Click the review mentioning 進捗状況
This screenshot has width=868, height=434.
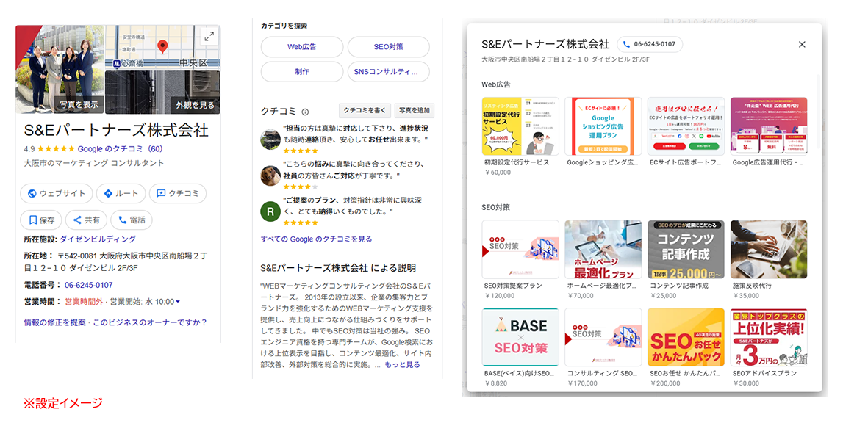click(x=356, y=134)
